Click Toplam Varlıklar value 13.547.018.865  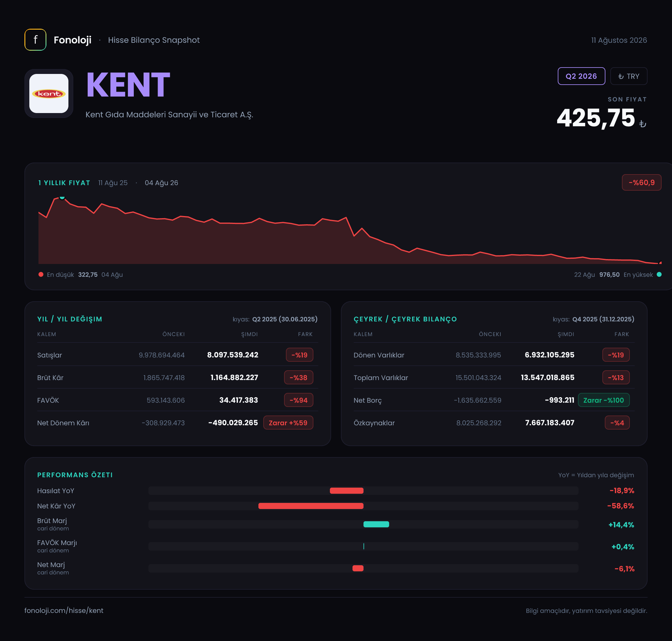pos(547,377)
